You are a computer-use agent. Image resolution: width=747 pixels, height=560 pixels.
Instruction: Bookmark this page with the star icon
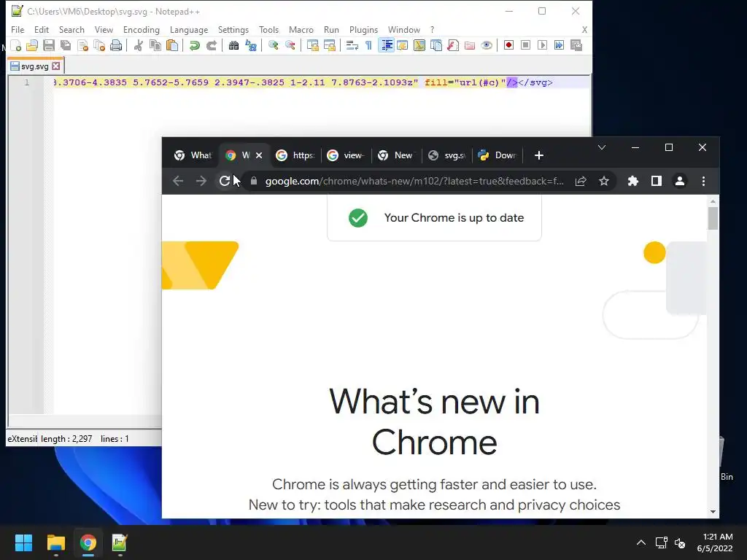click(604, 181)
